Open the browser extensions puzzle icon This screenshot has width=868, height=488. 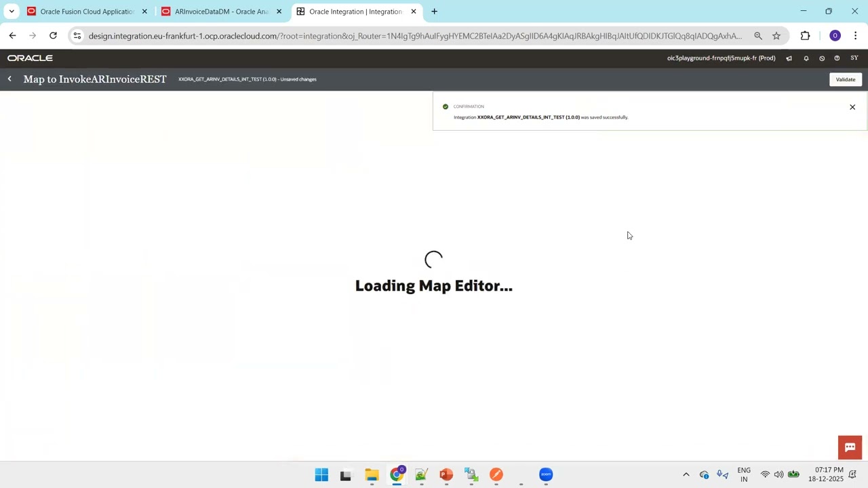806,36
